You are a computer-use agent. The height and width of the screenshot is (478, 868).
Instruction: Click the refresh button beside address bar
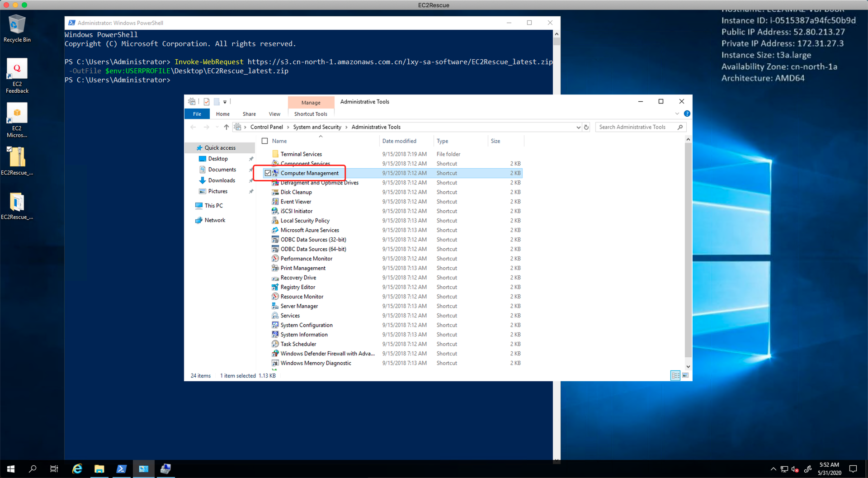click(x=586, y=128)
